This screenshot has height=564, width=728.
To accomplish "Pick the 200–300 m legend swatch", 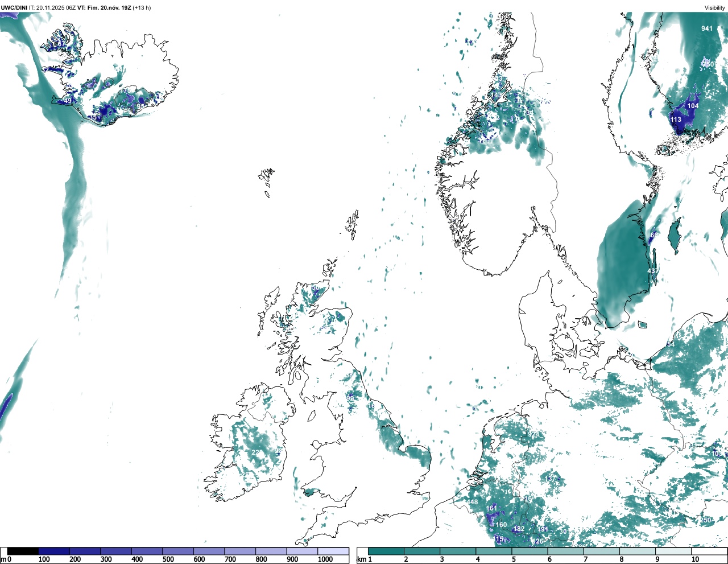I will 85,551.
